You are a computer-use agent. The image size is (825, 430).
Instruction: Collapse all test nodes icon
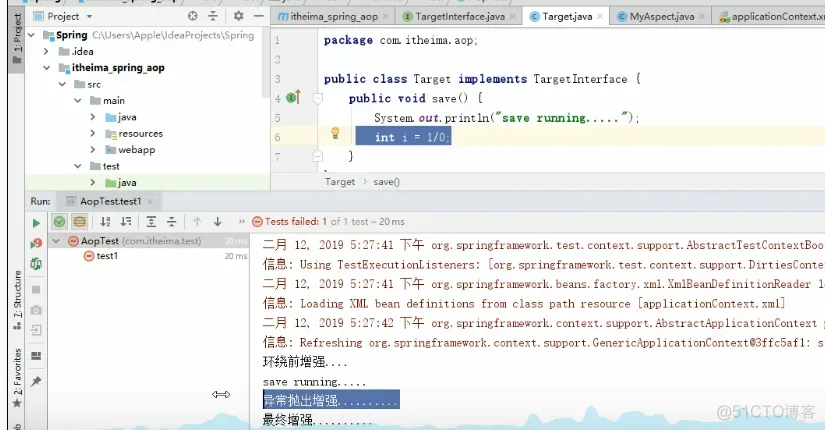click(172, 222)
